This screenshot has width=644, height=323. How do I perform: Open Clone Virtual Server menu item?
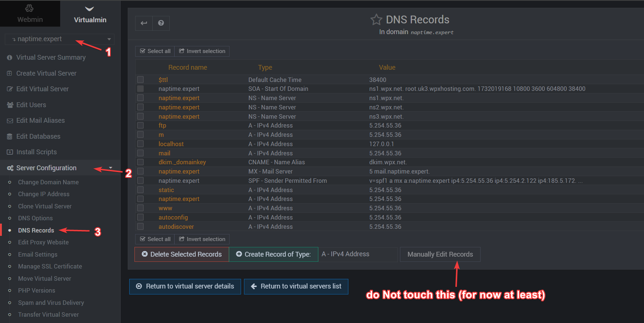45,206
